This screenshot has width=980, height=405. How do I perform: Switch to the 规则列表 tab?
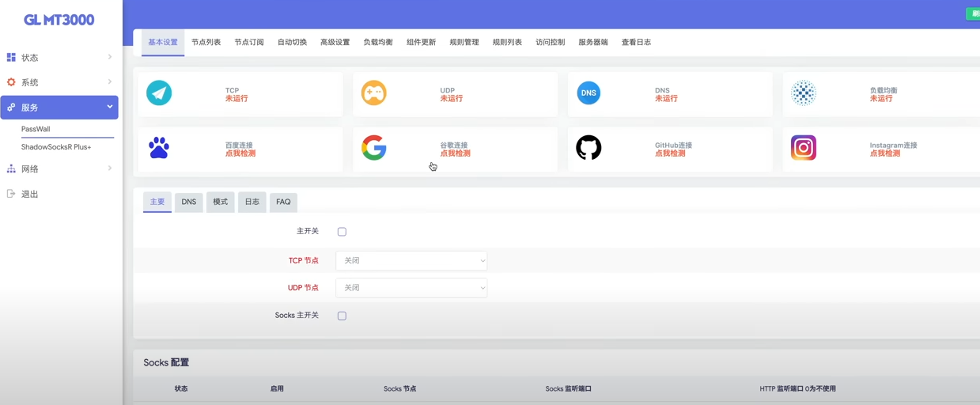point(507,43)
